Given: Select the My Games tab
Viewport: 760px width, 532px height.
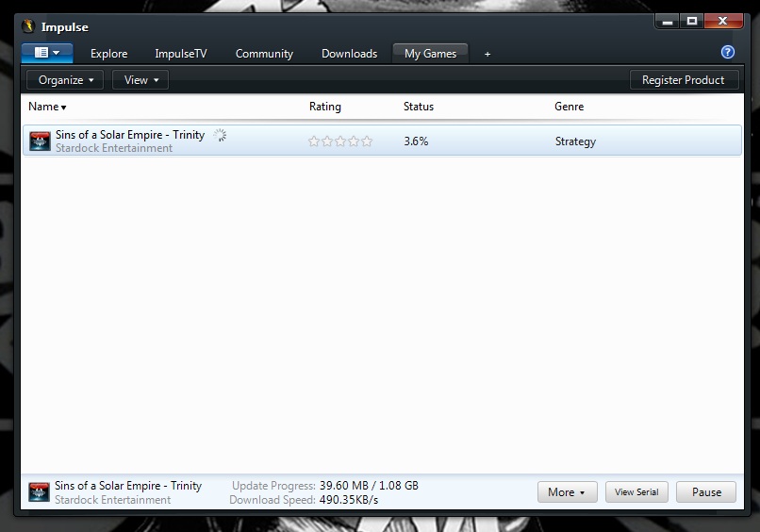Looking at the screenshot, I should click(x=430, y=54).
